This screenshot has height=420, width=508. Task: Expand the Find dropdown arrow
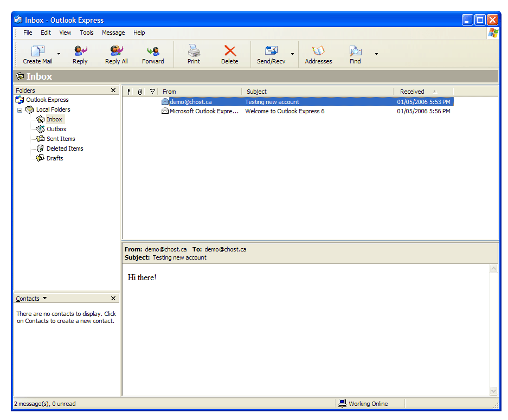pos(376,54)
